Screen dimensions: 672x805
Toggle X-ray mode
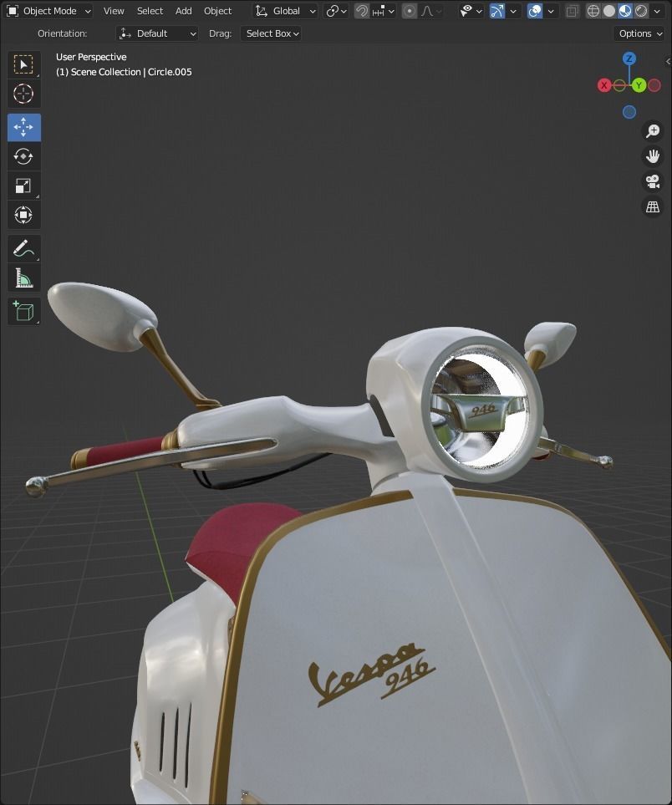click(572, 11)
